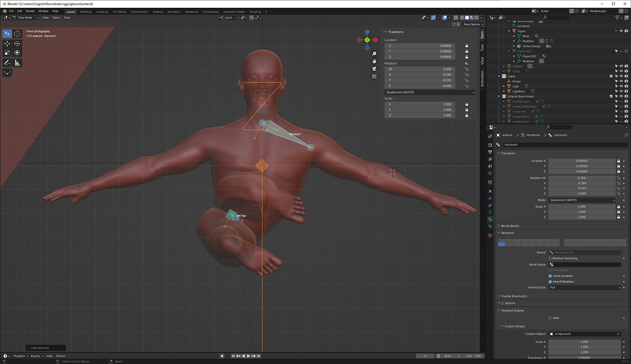631x364 pixels.
Task: Open the Pose Mode dropdown
Action: [x=25, y=17]
